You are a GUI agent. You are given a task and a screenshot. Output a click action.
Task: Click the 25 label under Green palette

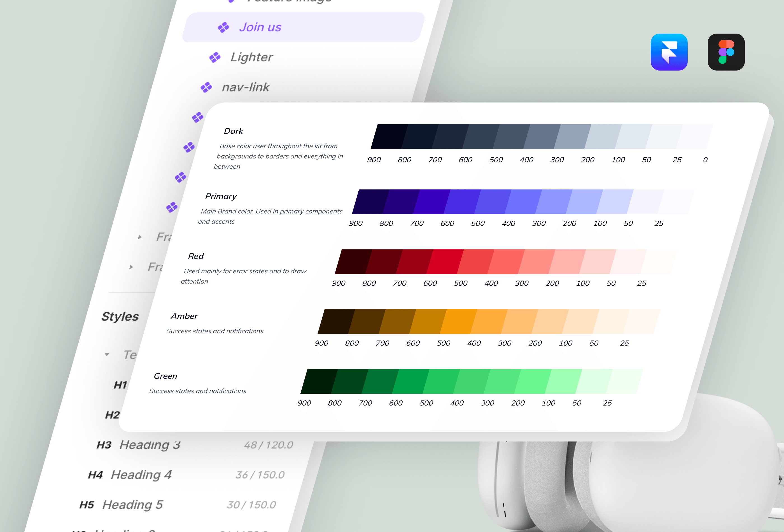tap(607, 403)
